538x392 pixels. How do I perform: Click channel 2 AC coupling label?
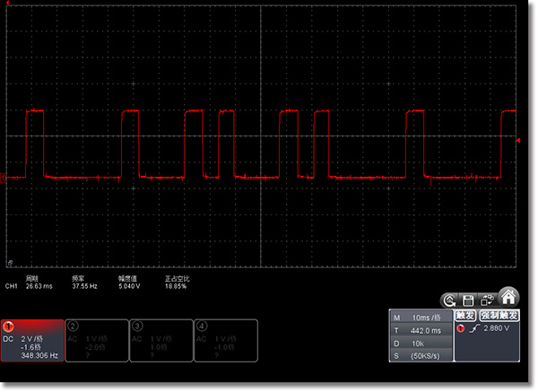(x=73, y=340)
